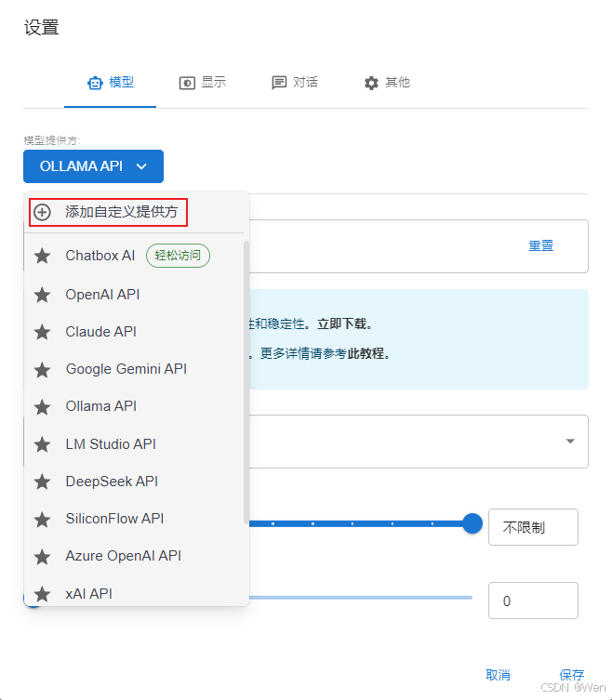Click the 重置 reset link
The height and width of the screenshot is (700, 612).
pos(541,246)
